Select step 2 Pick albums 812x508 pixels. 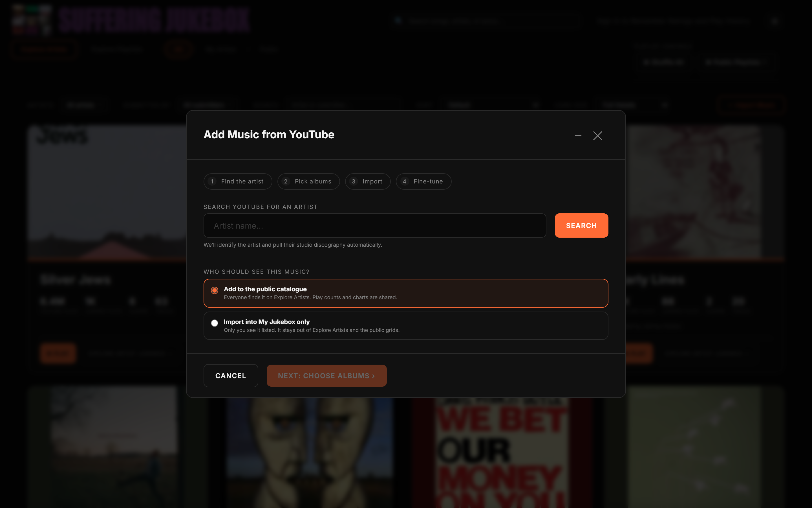tap(308, 181)
